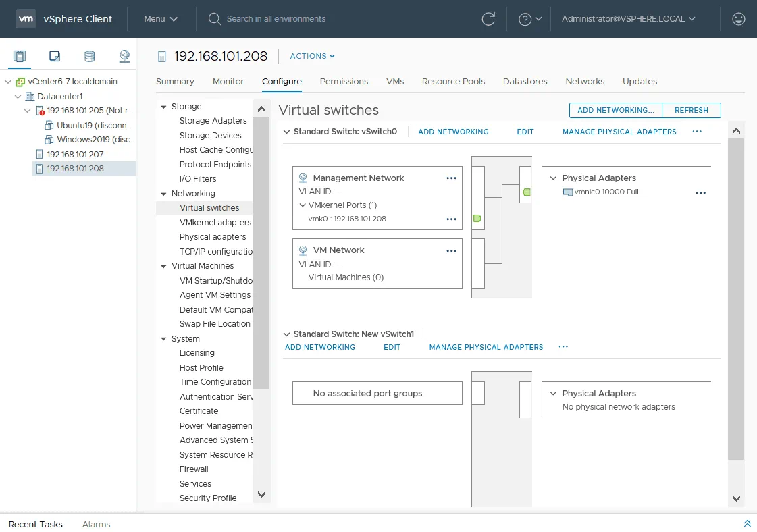Open the help question mark menu
Viewport: 757px width, 532px height.
click(529, 19)
